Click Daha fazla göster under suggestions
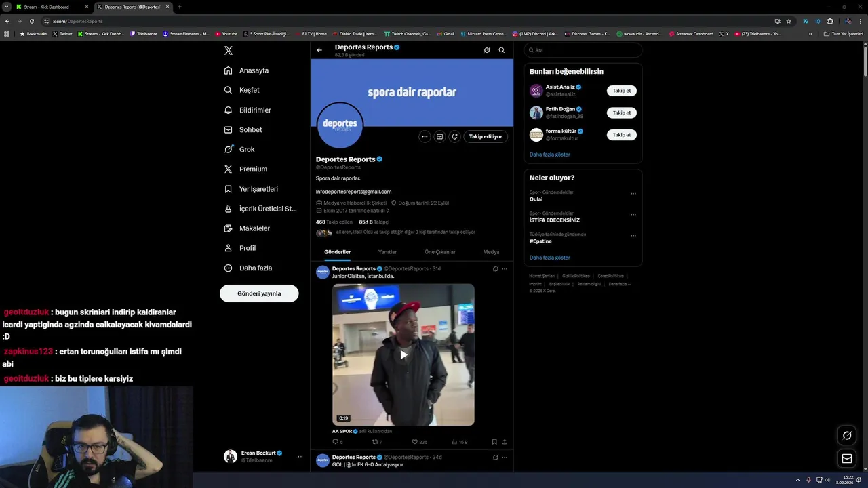This screenshot has width=868, height=488. pos(549,155)
